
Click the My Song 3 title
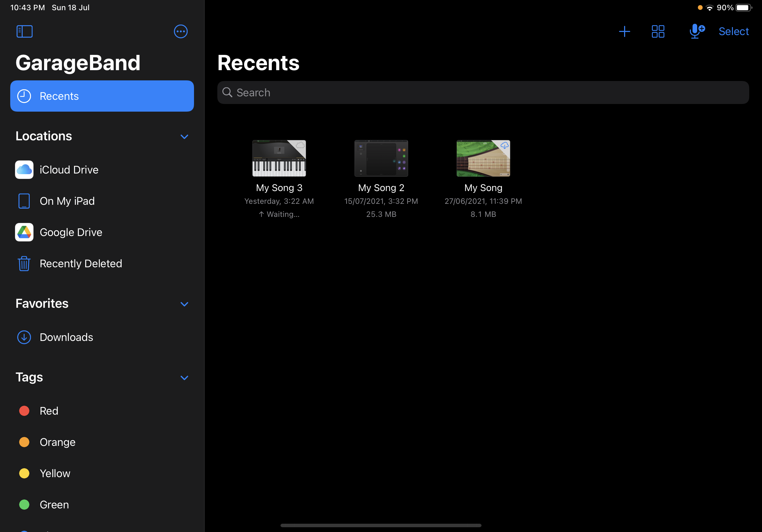tap(279, 188)
